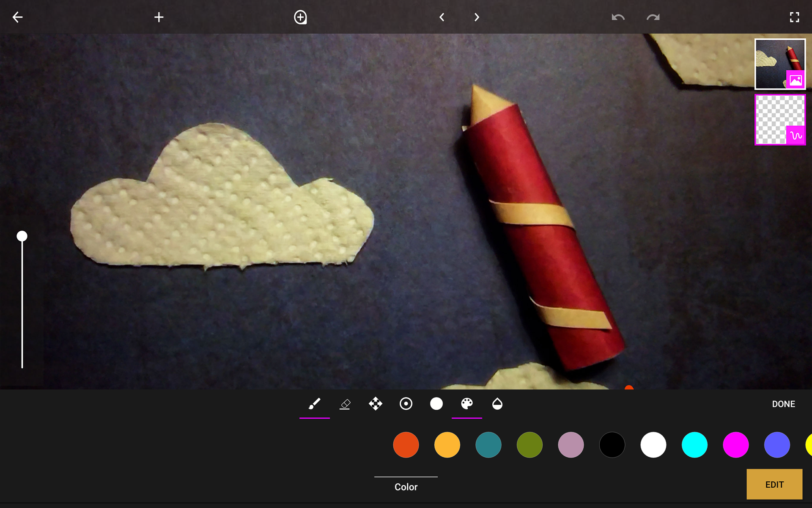Tap the back arrow to exit

click(17, 17)
